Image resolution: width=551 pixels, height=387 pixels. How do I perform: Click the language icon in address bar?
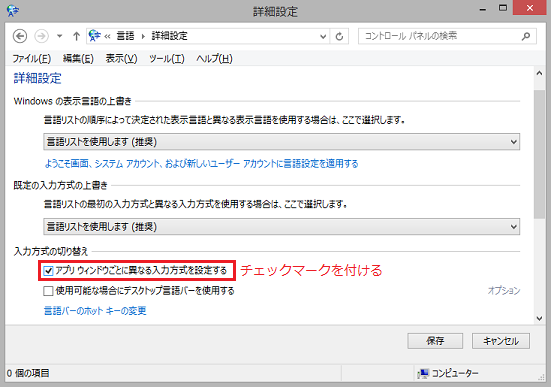pyautogui.click(x=95, y=36)
